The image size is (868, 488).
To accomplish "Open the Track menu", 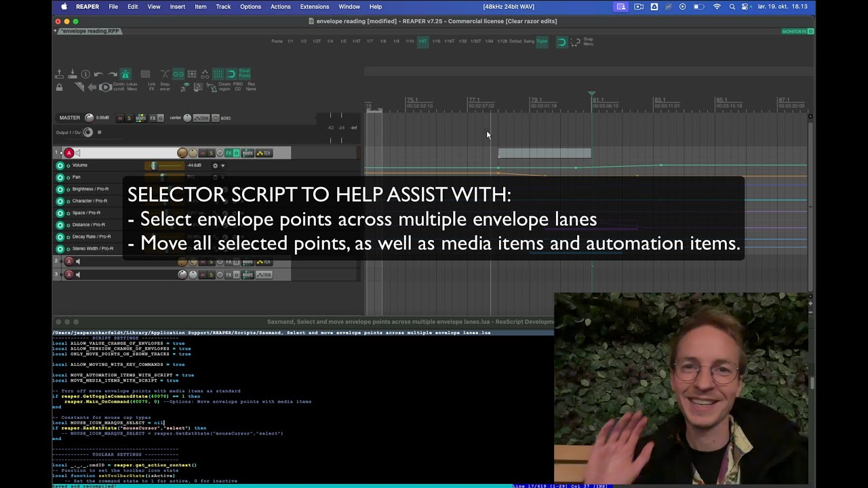I will 223,7.
